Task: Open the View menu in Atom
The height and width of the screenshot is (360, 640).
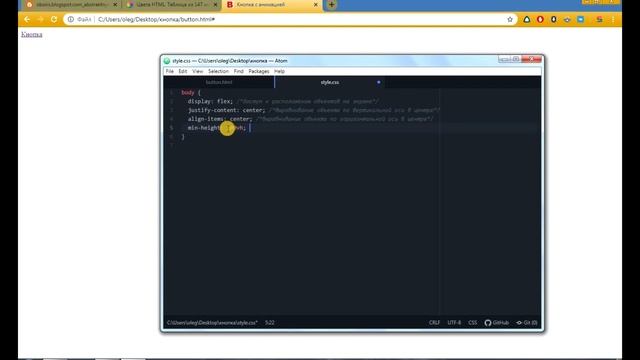Action: (198, 71)
